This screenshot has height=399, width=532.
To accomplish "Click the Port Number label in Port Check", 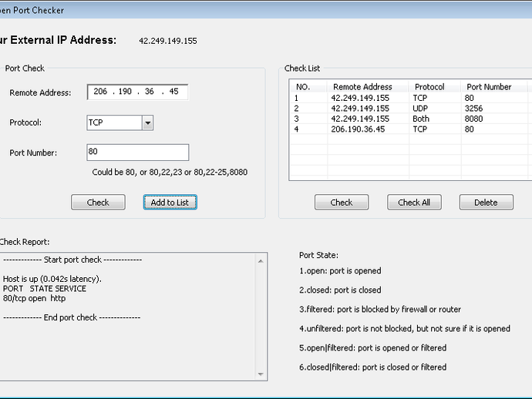I will coord(33,153).
